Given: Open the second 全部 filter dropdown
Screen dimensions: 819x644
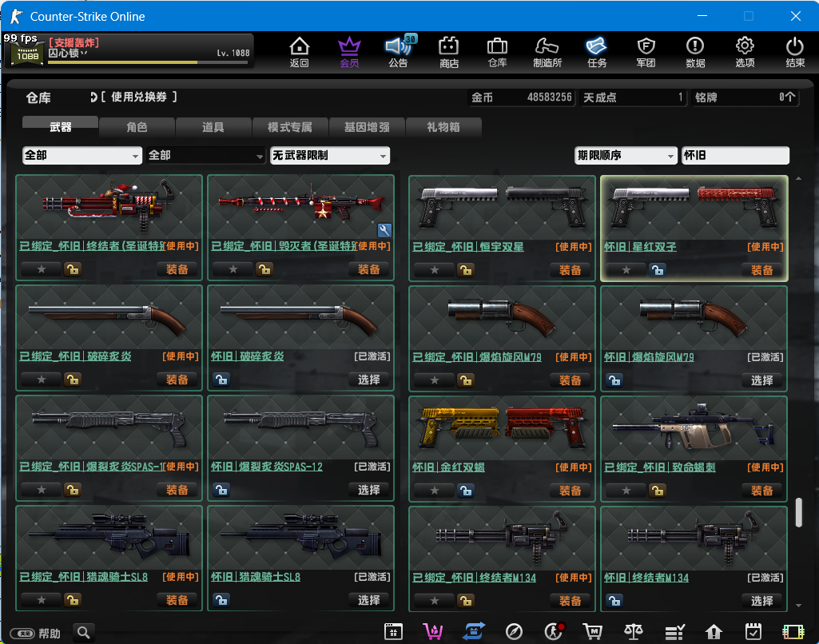Looking at the screenshot, I should click(205, 156).
